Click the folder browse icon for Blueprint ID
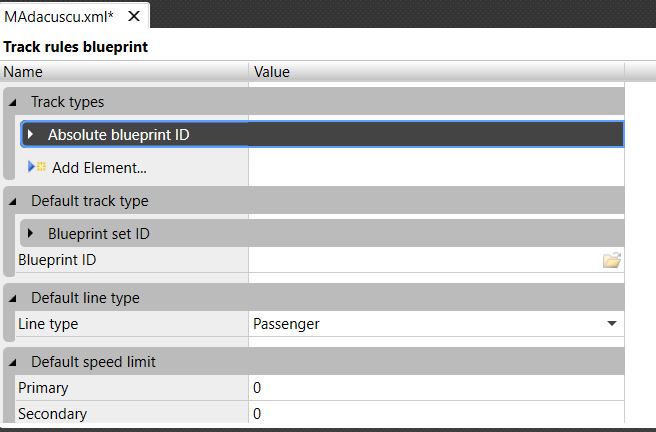This screenshot has height=432, width=656. (x=611, y=260)
